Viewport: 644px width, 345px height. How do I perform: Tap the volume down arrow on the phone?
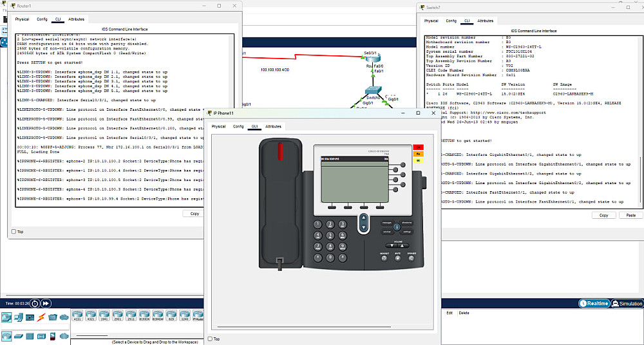pyautogui.click(x=392, y=246)
